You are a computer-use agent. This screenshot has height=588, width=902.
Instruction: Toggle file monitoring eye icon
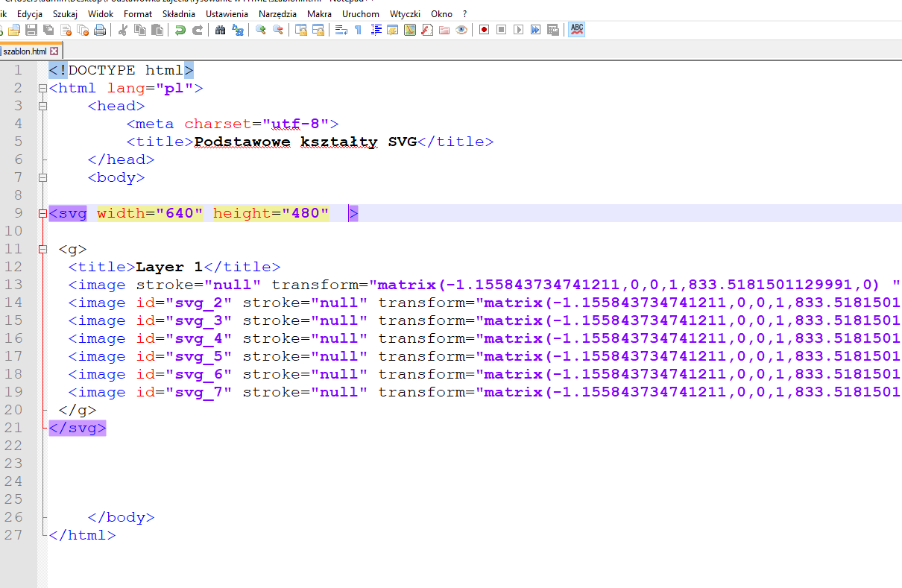(x=461, y=30)
